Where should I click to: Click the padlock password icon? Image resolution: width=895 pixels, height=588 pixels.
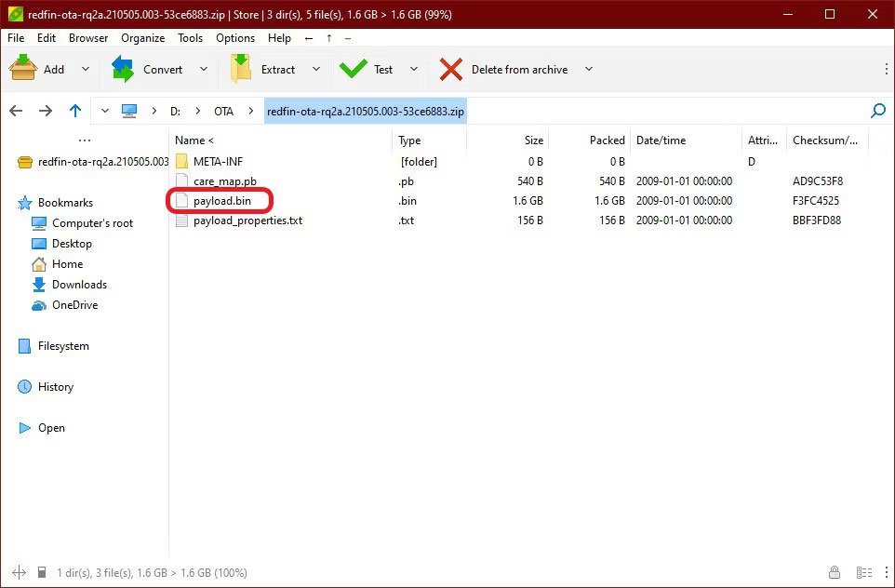835,572
